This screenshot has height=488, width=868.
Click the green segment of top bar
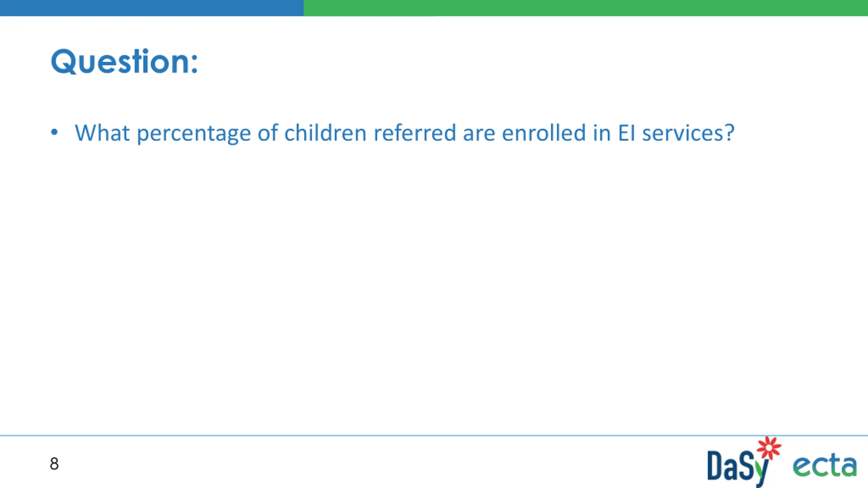pos(586,8)
